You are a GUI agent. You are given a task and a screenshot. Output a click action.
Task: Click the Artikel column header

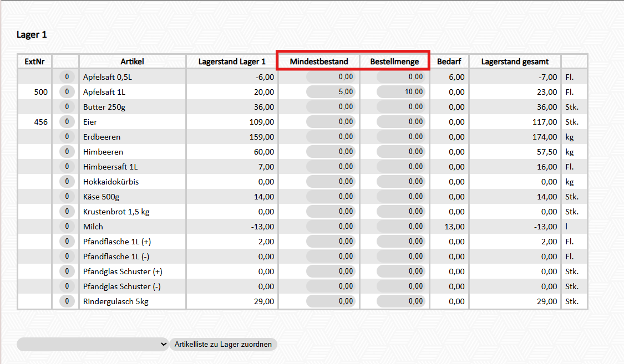point(132,61)
